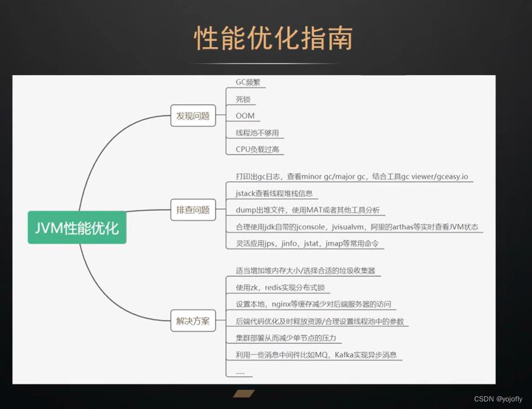Select the JVM性能优化 root node
This screenshot has width=532, height=409.
click(x=76, y=228)
